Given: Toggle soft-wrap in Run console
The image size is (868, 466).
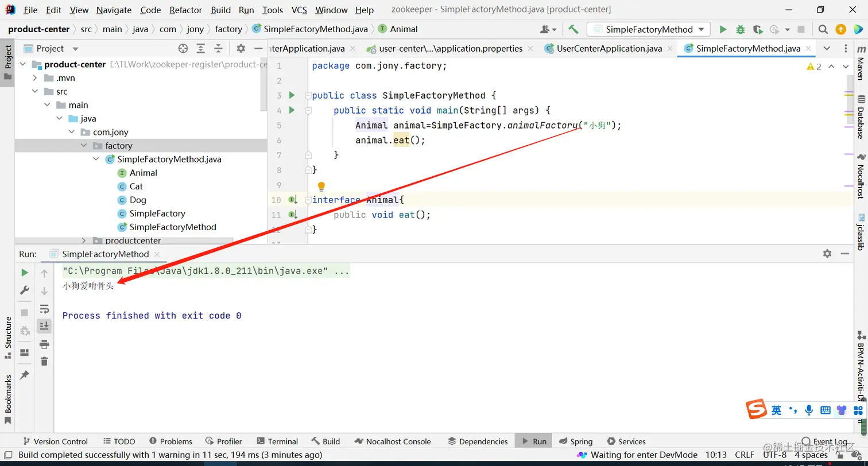Looking at the screenshot, I should (x=44, y=309).
